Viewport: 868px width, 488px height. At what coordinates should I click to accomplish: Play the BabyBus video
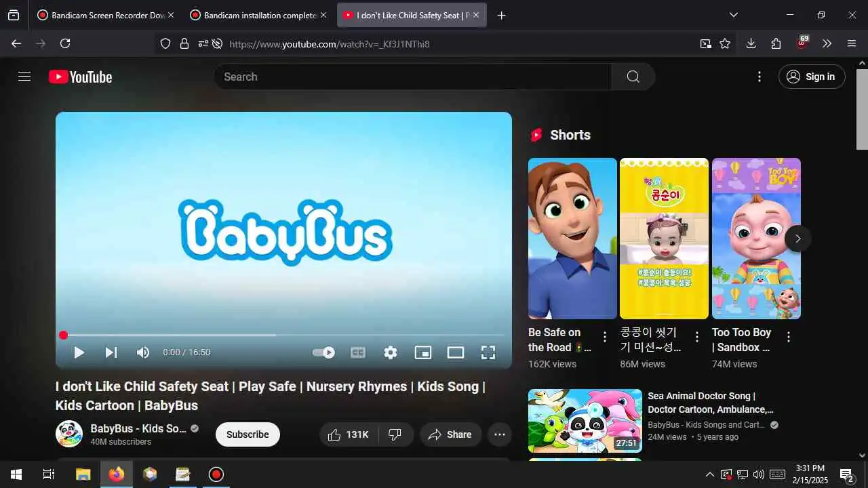point(79,352)
